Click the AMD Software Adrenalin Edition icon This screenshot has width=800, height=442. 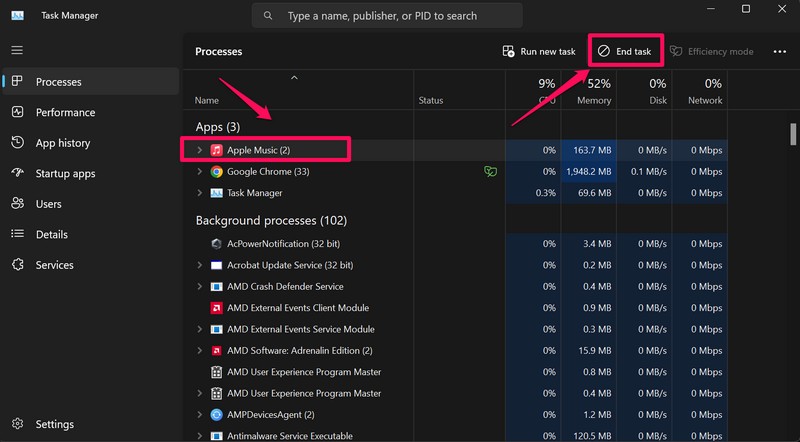(217, 351)
